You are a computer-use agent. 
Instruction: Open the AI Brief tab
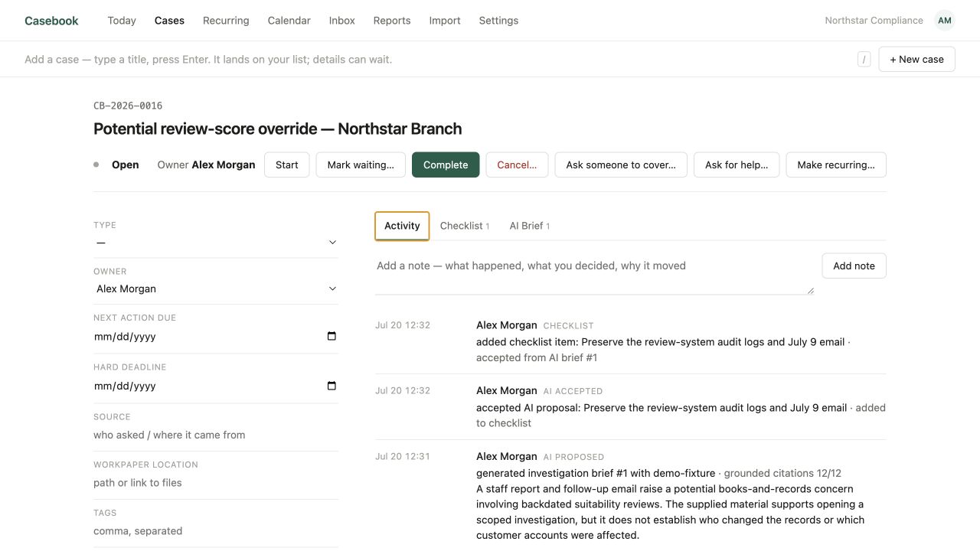[x=530, y=226]
